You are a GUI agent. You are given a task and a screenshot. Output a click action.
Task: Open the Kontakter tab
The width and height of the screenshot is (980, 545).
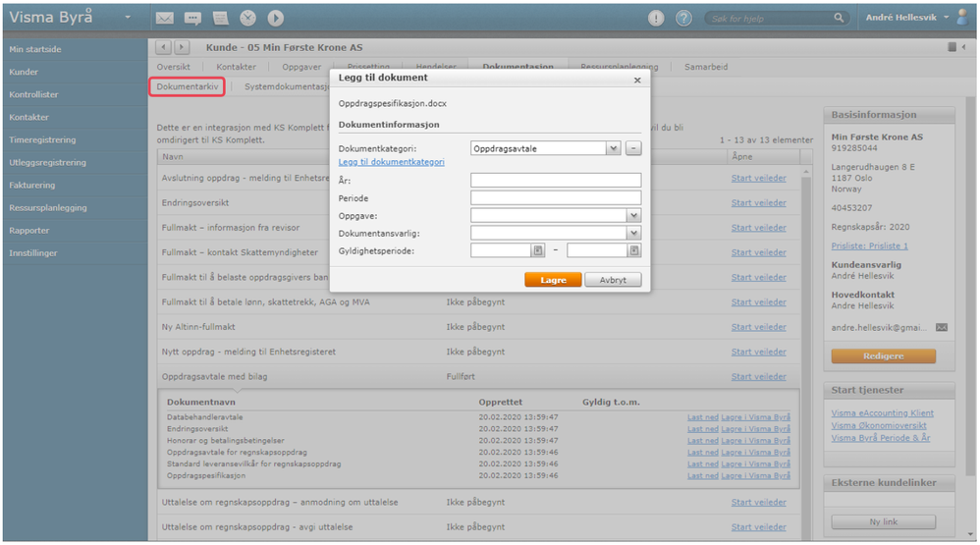[x=237, y=67]
